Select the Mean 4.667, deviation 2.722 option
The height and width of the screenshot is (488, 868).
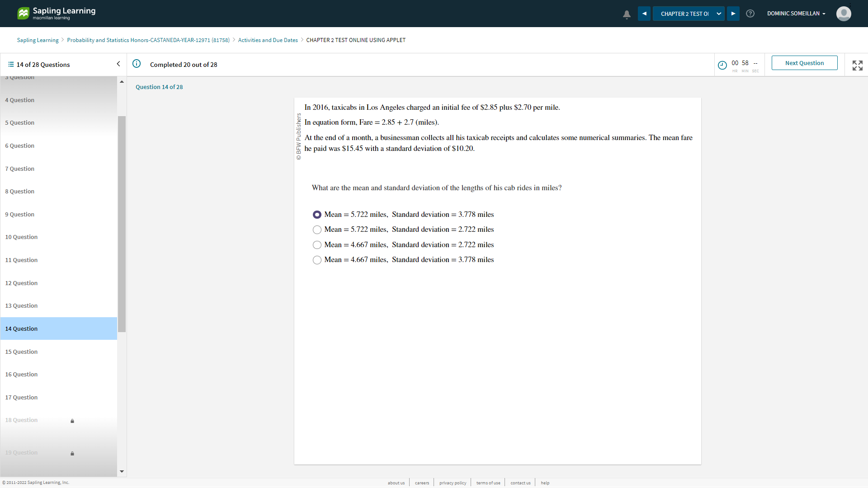point(317,245)
